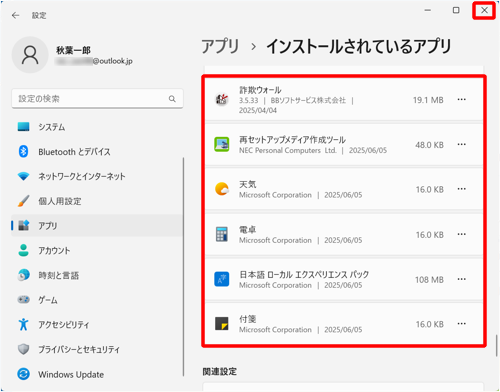Click the ゲーム controller icon

(23, 300)
